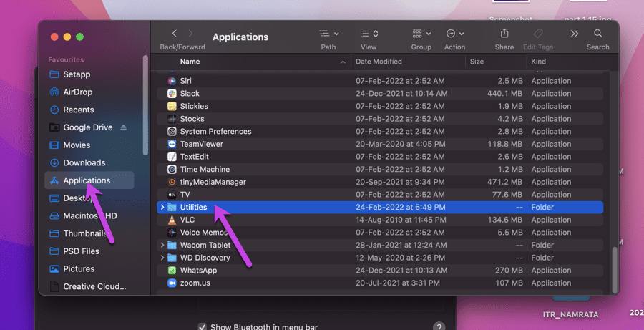Click the Search magnifier icon
Screen dimensions: 644x330
(x=598, y=34)
